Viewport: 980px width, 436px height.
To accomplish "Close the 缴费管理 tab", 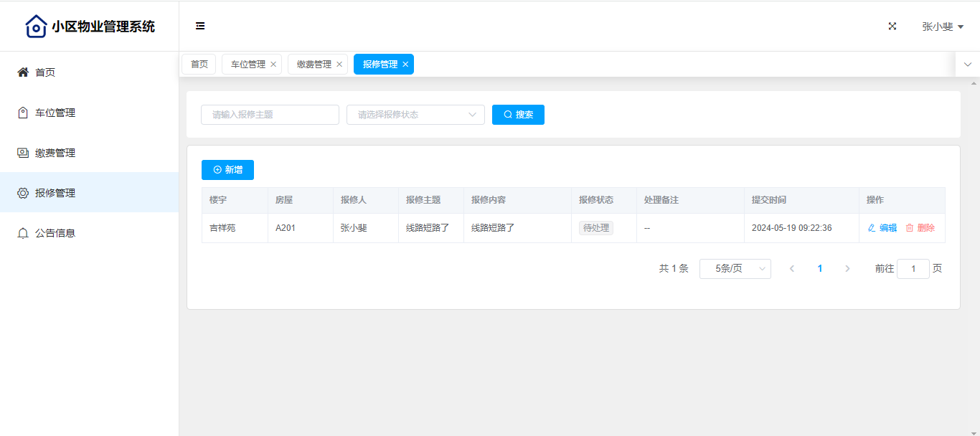I will [339, 65].
